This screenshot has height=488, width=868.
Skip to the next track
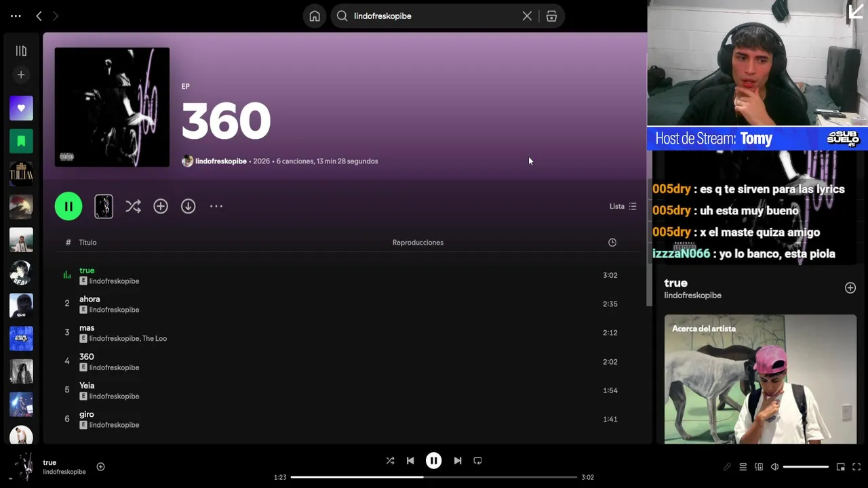(x=458, y=461)
